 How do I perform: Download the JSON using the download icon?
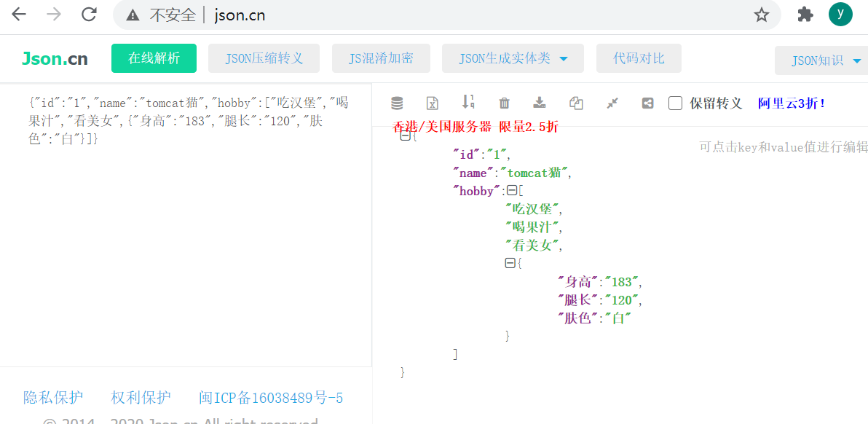(540, 103)
